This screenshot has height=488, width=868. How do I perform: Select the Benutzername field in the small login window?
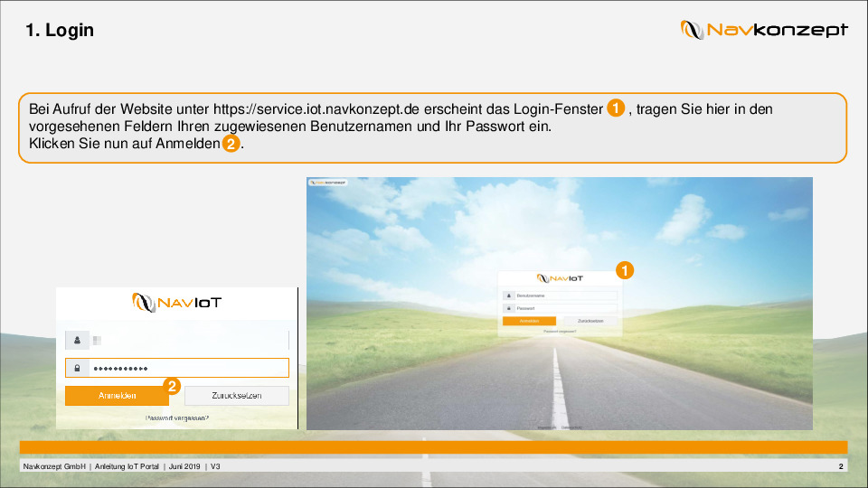pos(566,296)
